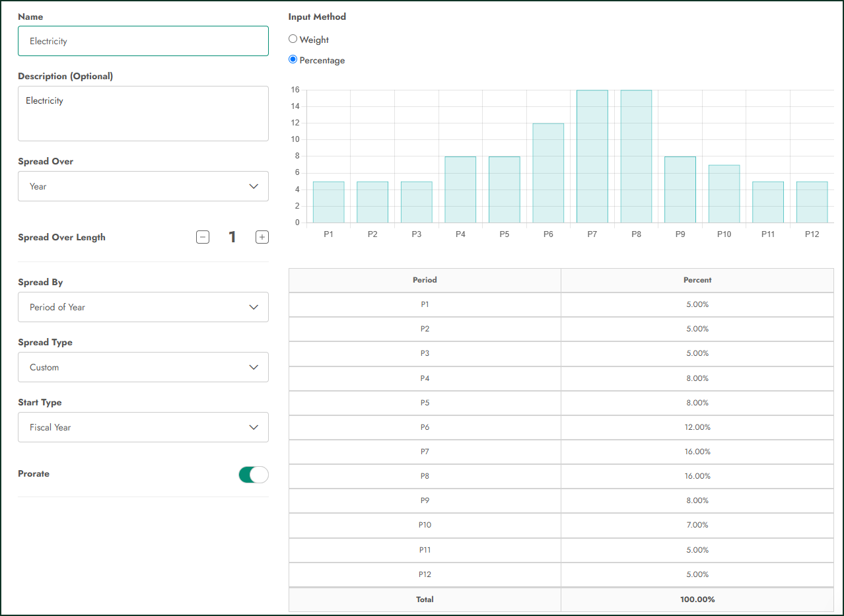This screenshot has height=616, width=844.
Task: Click the P7 bar in chart
Action: point(592,156)
